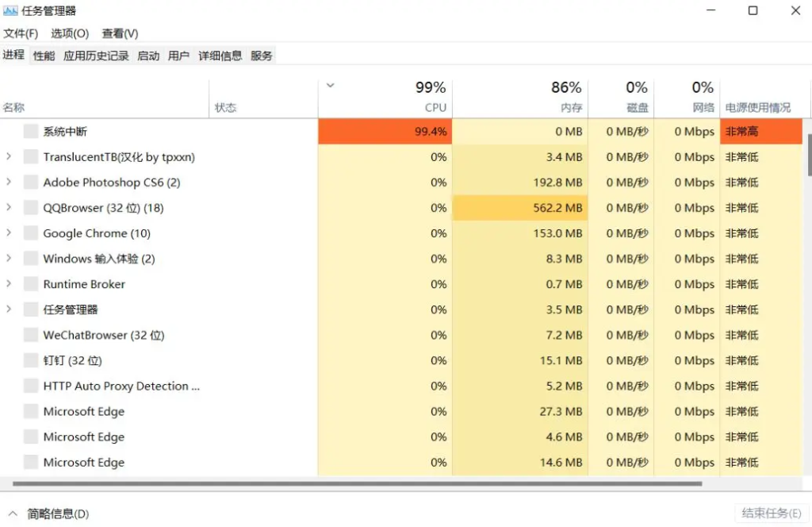Click the 系统中断 process icon
812x527 pixels.
pyautogui.click(x=31, y=131)
